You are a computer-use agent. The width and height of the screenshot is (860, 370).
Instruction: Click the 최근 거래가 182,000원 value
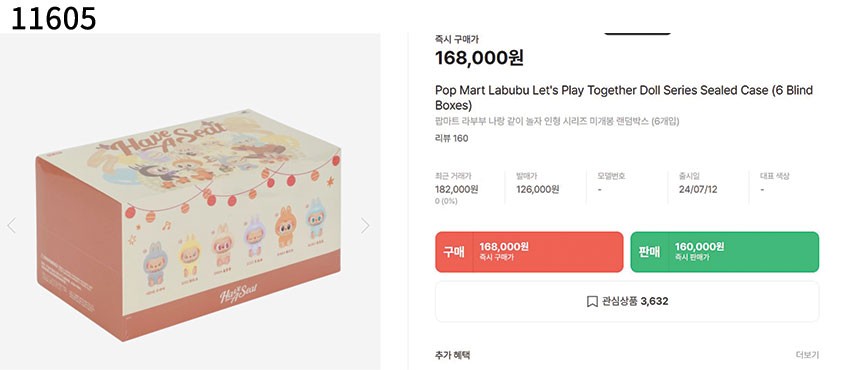tap(456, 190)
